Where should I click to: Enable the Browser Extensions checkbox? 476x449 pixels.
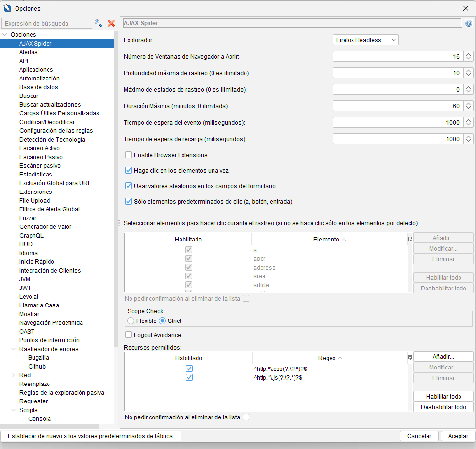(x=129, y=155)
